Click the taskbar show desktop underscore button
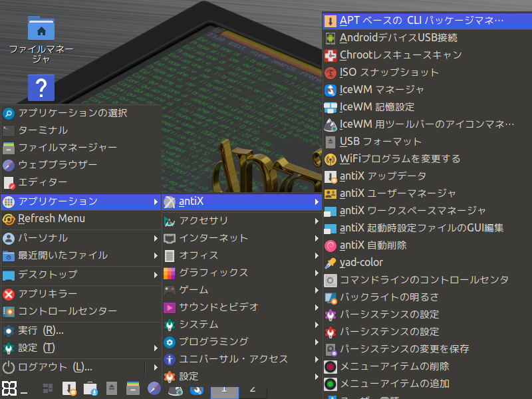 24,393
